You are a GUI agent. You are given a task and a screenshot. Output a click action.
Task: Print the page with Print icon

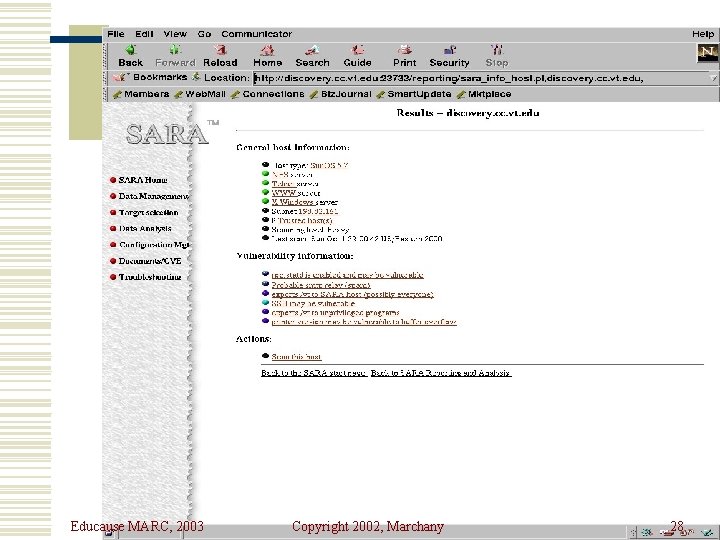405,50
